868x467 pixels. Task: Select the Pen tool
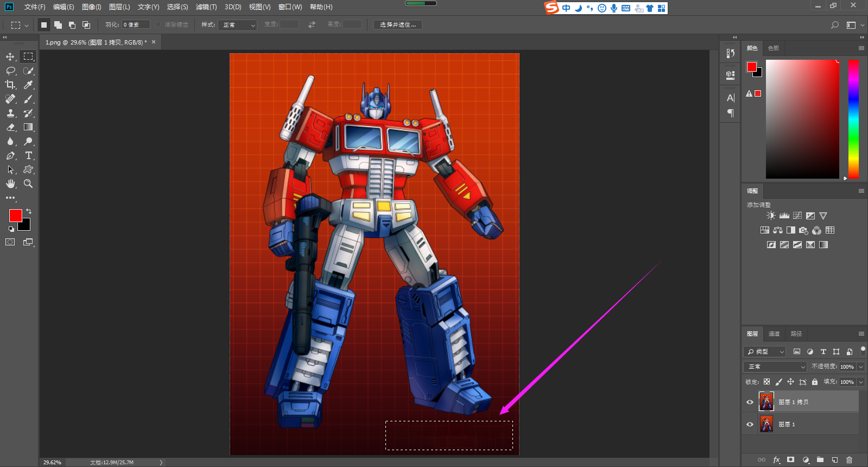click(x=10, y=155)
